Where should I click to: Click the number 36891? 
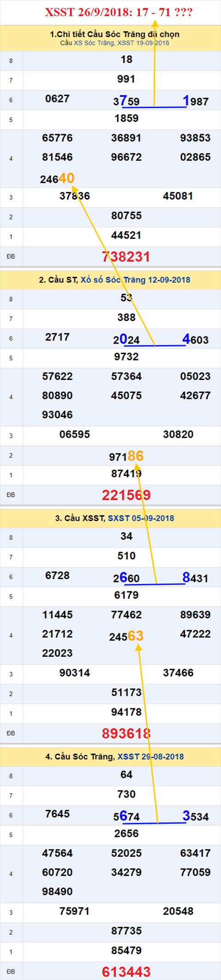coord(126,138)
